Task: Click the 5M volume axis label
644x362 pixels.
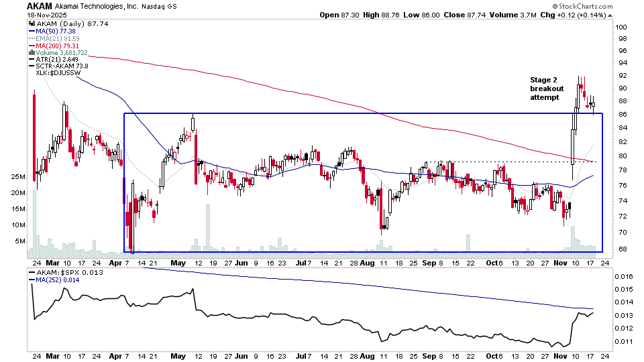Action: click(20, 241)
